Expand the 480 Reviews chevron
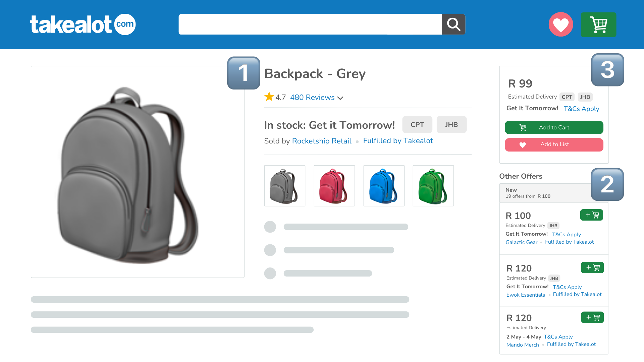Viewport: 644px width, 362px height. click(x=340, y=98)
